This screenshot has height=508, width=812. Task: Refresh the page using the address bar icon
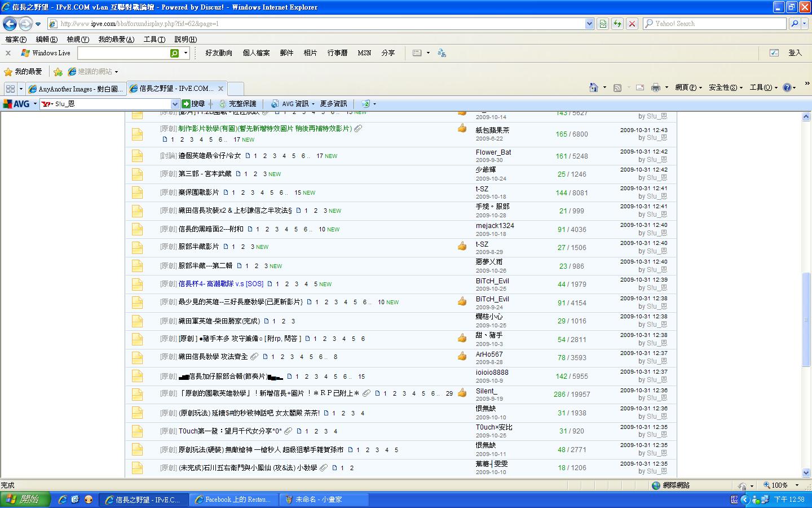tap(617, 24)
